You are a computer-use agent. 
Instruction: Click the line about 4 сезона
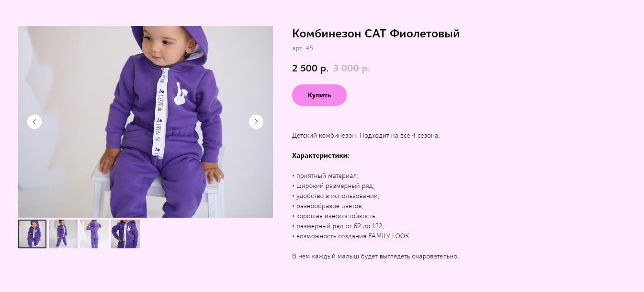(366, 136)
